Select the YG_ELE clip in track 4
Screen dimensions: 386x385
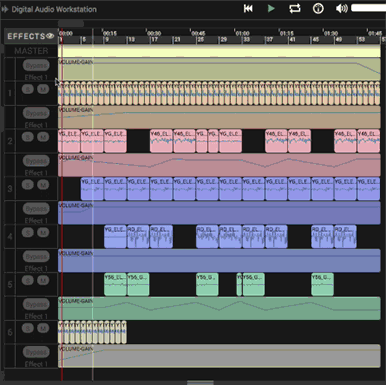pyautogui.click(x=115, y=237)
